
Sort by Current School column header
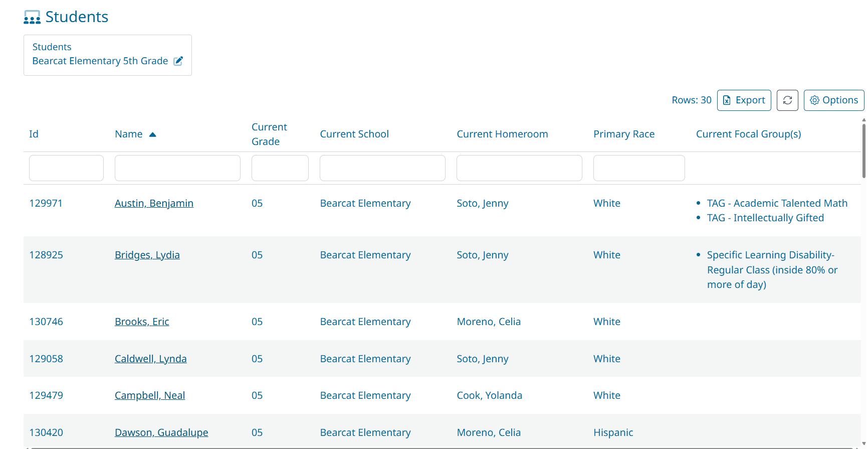(354, 134)
